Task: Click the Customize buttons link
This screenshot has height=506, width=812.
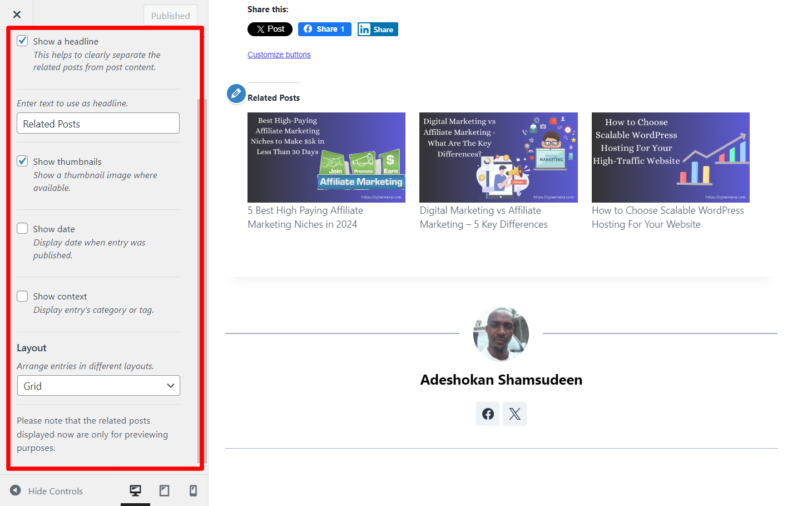Action: (279, 54)
